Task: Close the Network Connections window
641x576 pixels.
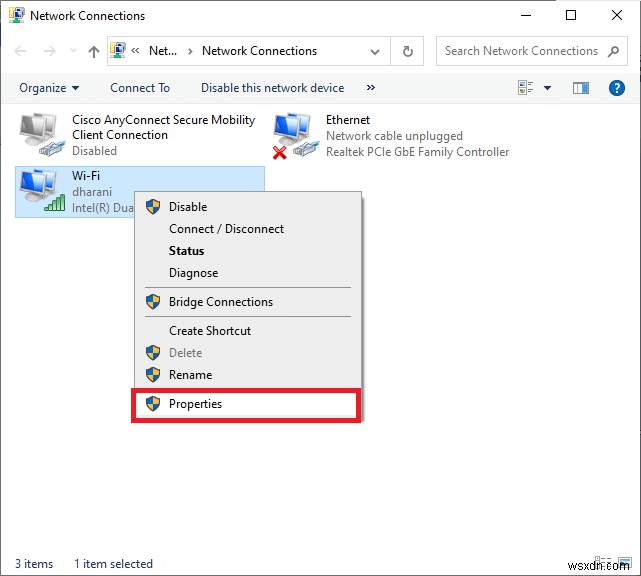Action: click(616, 16)
